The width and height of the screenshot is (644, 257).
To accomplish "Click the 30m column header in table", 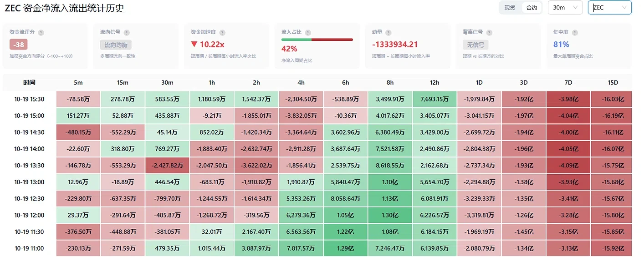I will click(167, 82).
